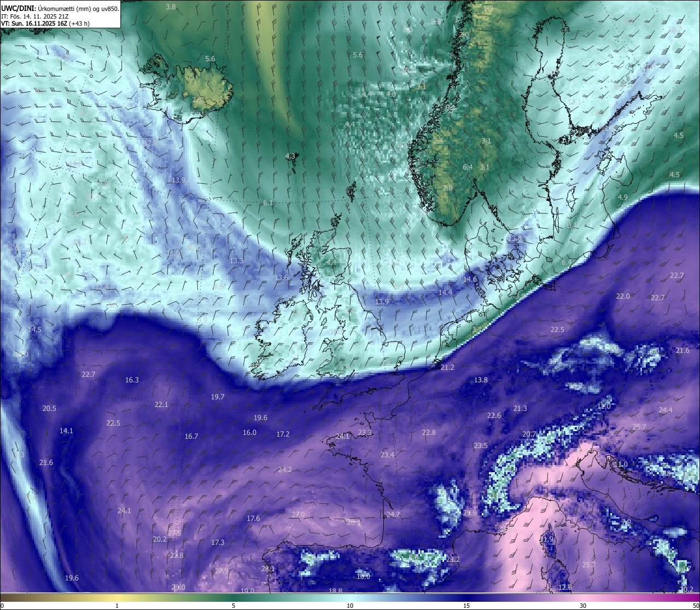Click the "24.4" map value
700x610 pixels.
tap(666, 410)
